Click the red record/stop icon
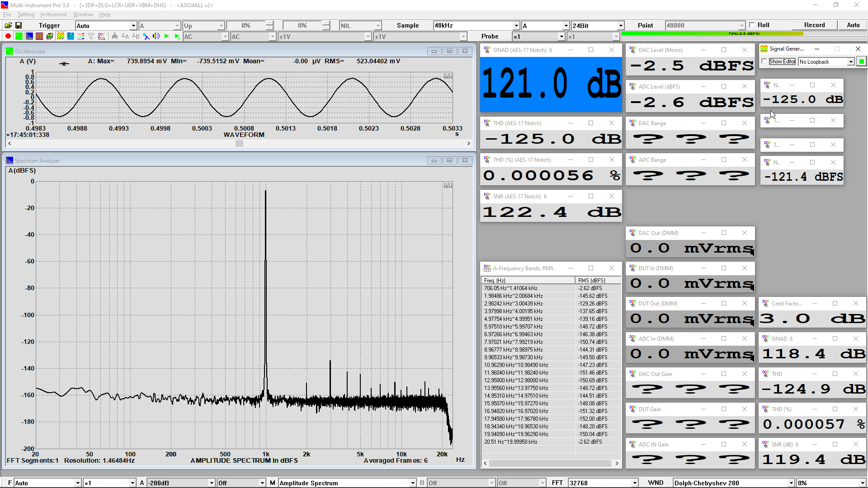This screenshot has width=868, height=488. 8,36
